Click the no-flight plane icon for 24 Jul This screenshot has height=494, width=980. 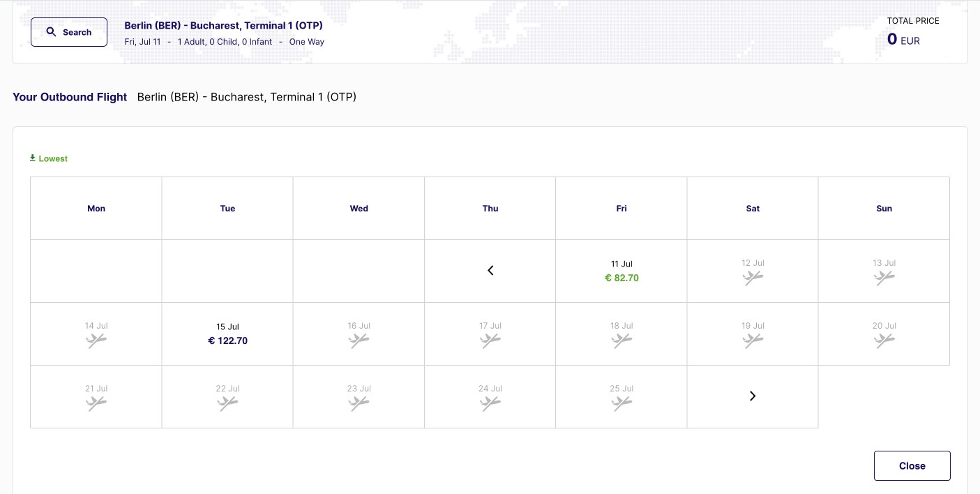pyautogui.click(x=490, y=404)
